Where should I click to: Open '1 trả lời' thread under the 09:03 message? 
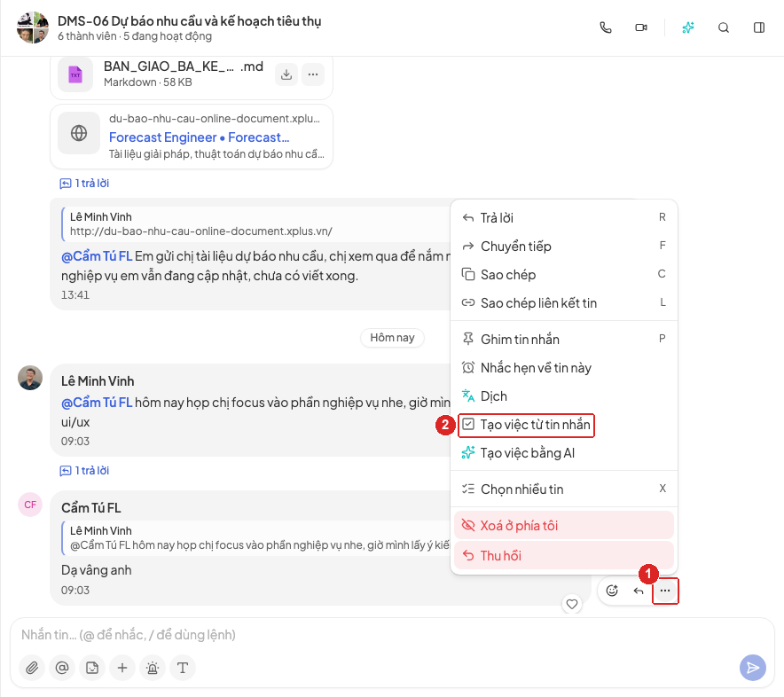point(84,471)
